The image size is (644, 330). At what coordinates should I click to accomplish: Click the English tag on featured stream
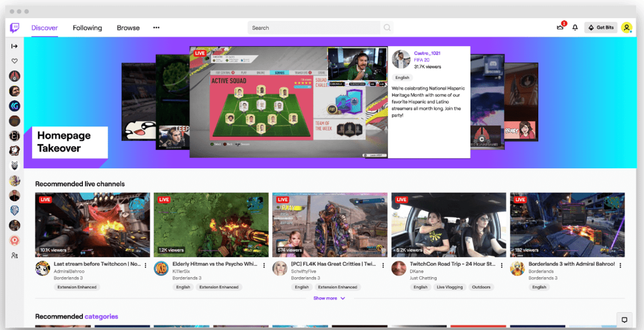pyautogui.click(x=402, y=78)
